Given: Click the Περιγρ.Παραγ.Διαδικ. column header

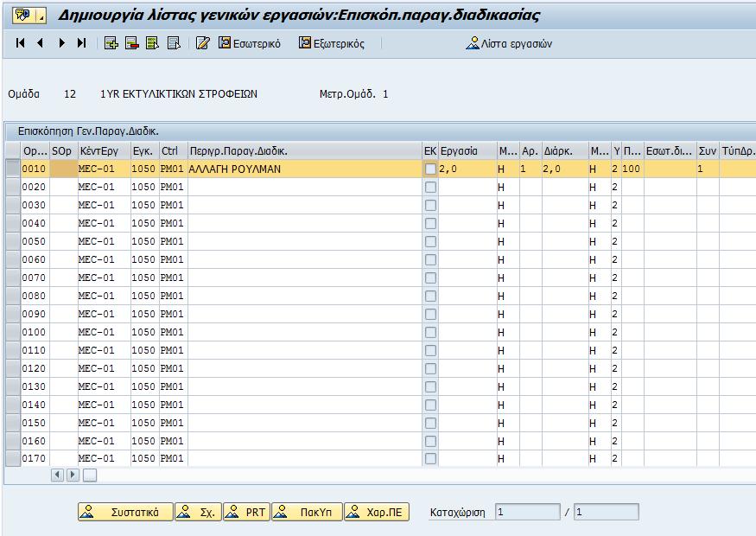Looking at the screenshot, I should tap(305, 151).
